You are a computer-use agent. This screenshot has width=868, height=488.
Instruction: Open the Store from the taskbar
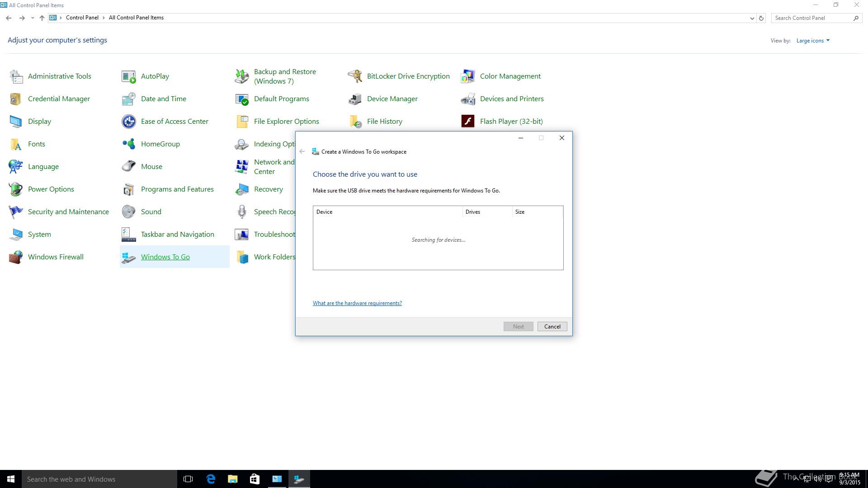pyautogui.click(x=255, y=479)
